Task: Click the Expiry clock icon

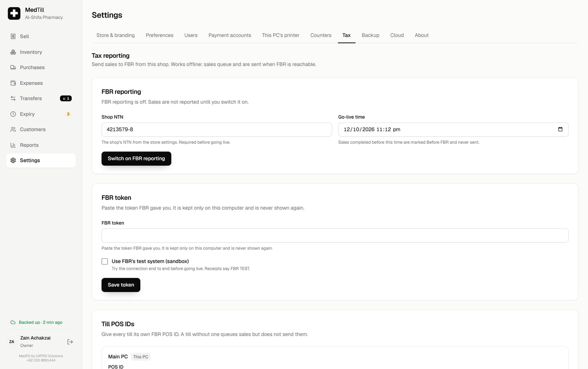Action: click(x=13, y=114)
